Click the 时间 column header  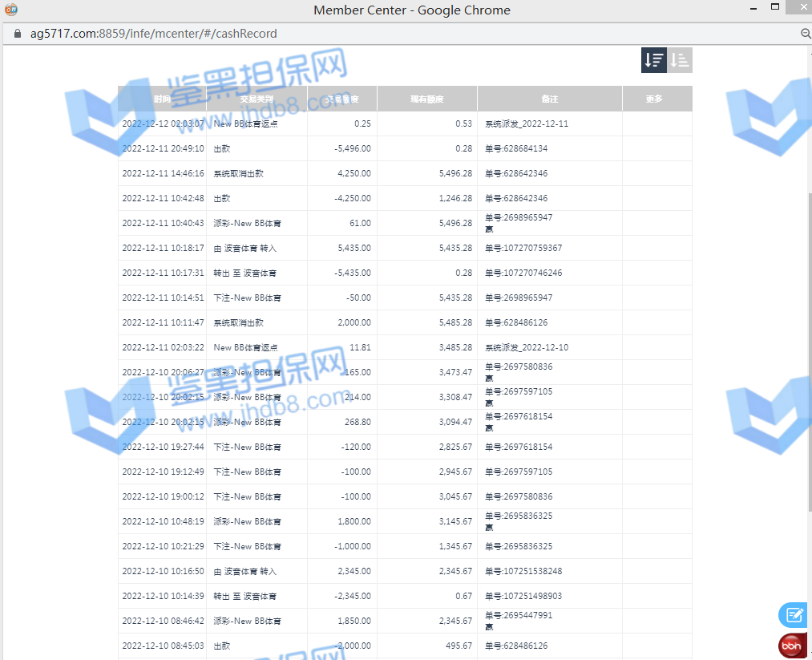coord(162,99)
